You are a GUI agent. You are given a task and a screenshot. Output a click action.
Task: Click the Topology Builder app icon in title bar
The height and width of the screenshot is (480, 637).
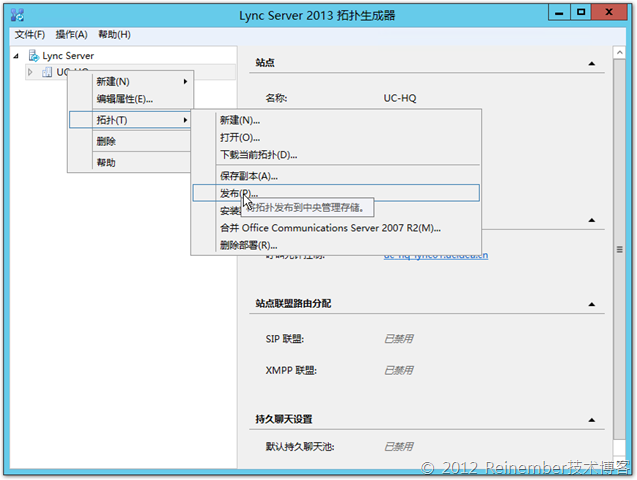pos(17,15)
